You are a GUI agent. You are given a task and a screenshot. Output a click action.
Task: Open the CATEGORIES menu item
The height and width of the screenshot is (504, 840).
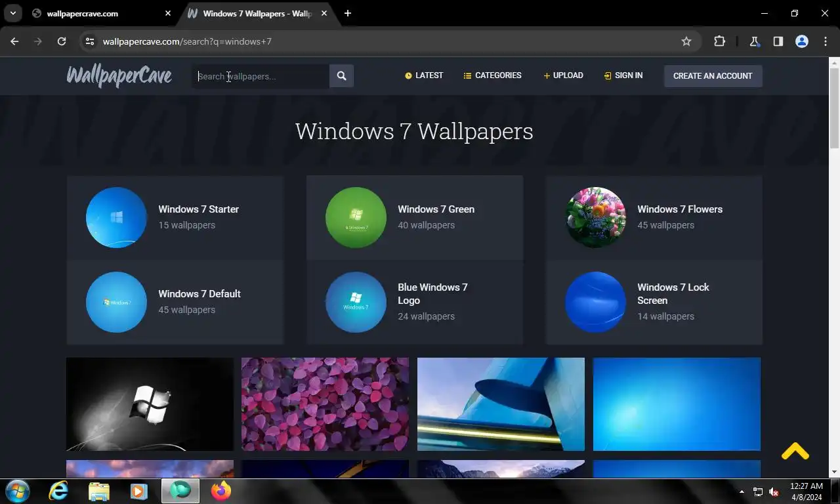pyautogui.click(x=492, y=75)
